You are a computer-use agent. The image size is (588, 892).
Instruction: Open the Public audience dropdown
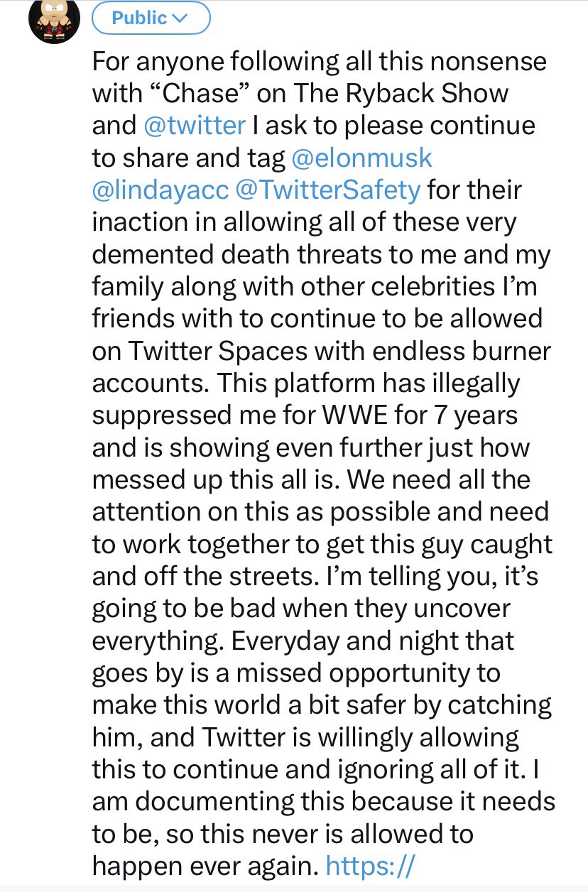pos(151,18)
